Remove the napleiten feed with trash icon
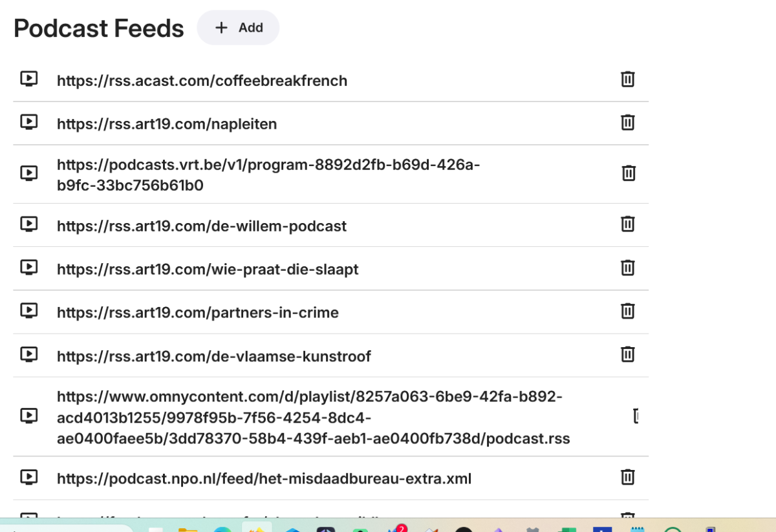Viewport: 776px width, 532px height. [x=627, y=123]
